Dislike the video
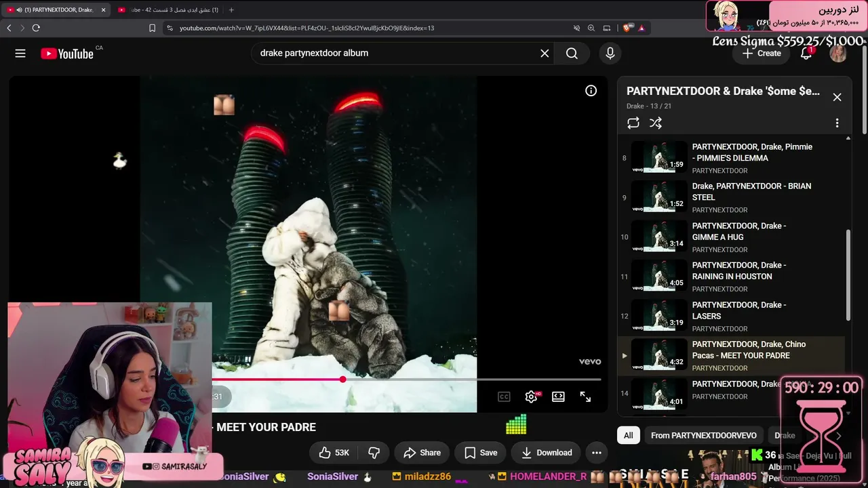The image size is (868, 488). point(374,453)
